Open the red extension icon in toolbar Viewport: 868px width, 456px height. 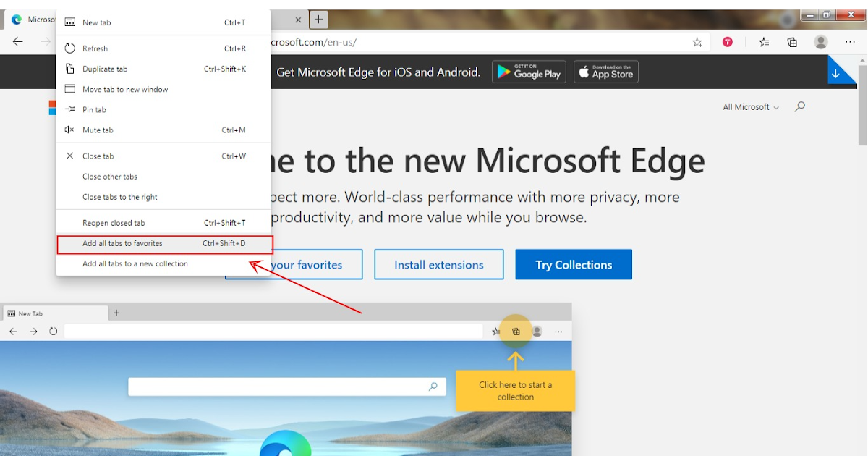pyautogui.click(x=728, y=42)
